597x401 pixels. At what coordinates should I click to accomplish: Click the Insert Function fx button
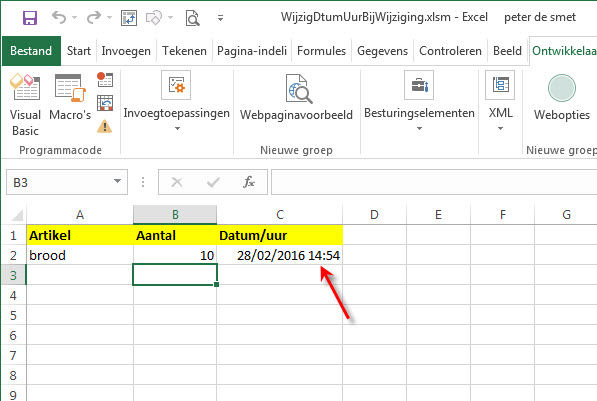point(249,182)
